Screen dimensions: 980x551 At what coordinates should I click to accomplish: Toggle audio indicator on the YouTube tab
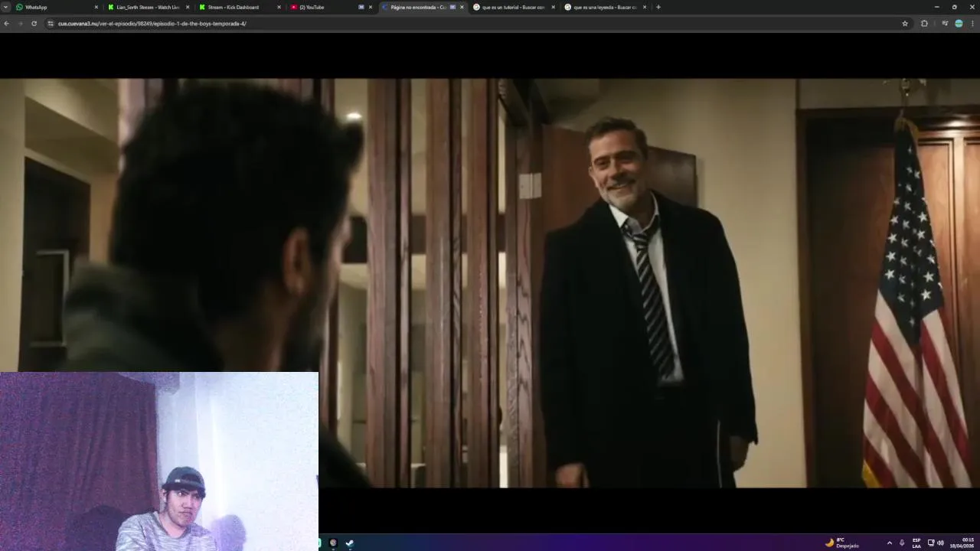point(361,7)
